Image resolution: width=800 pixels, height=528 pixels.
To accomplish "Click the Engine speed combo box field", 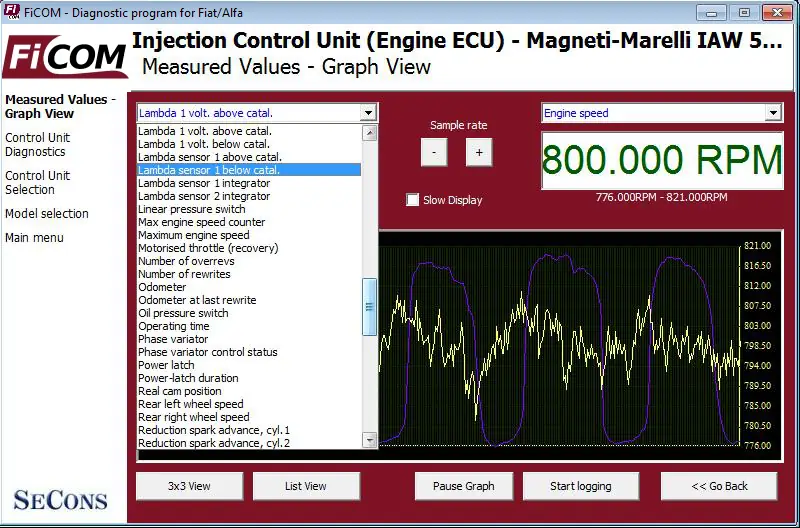I will (661, 113).
